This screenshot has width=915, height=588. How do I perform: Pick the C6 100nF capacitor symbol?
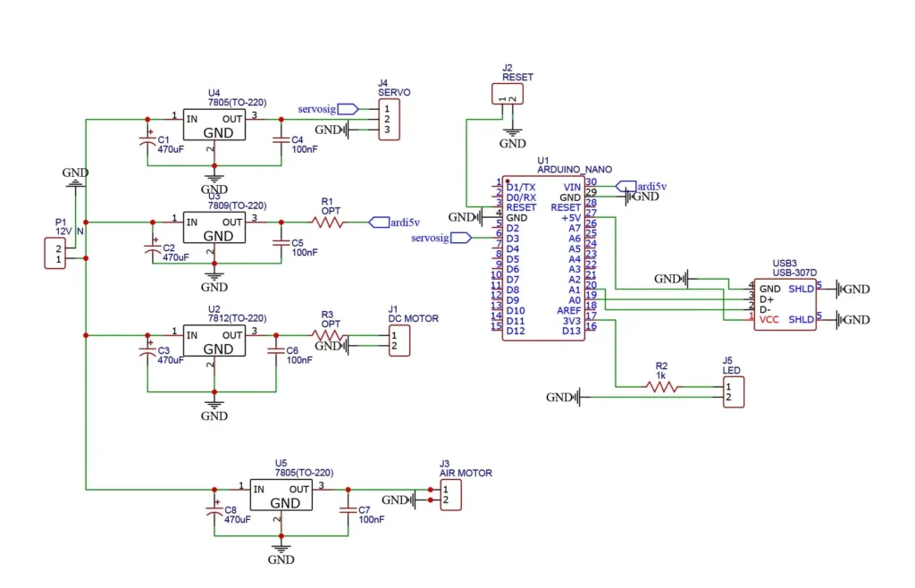coord(276,350)
